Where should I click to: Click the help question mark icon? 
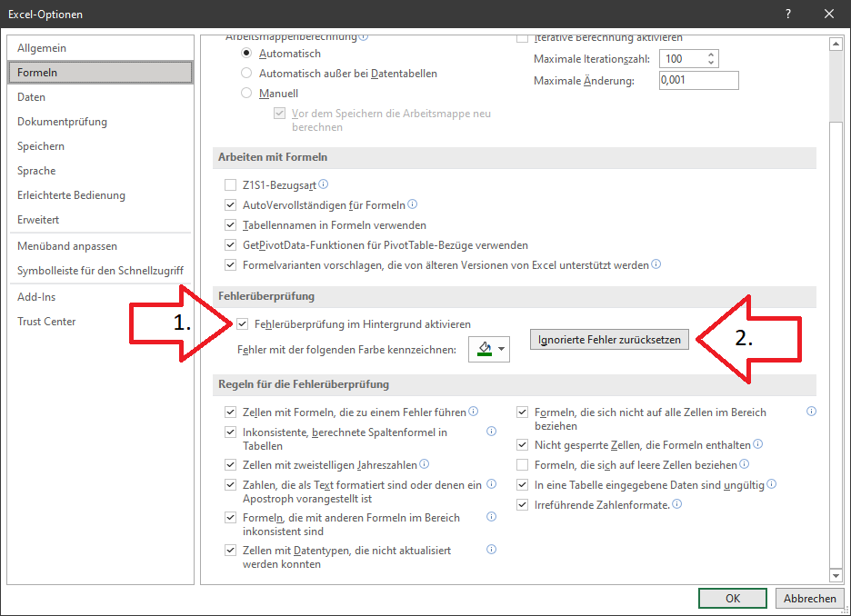coord(788,15)
